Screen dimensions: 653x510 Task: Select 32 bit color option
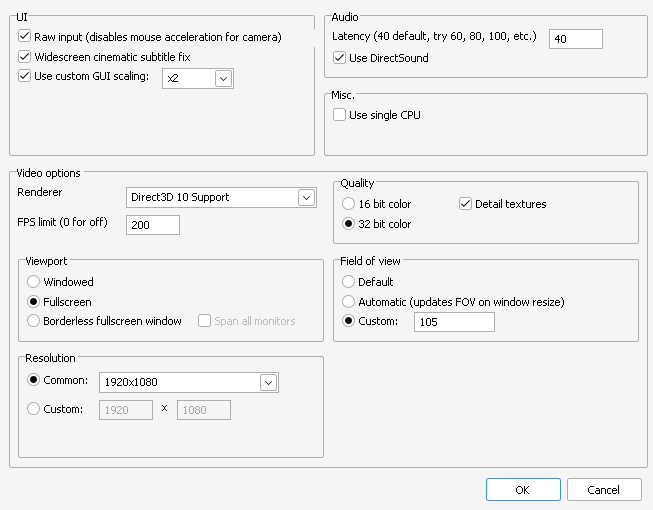coord(349,224)
